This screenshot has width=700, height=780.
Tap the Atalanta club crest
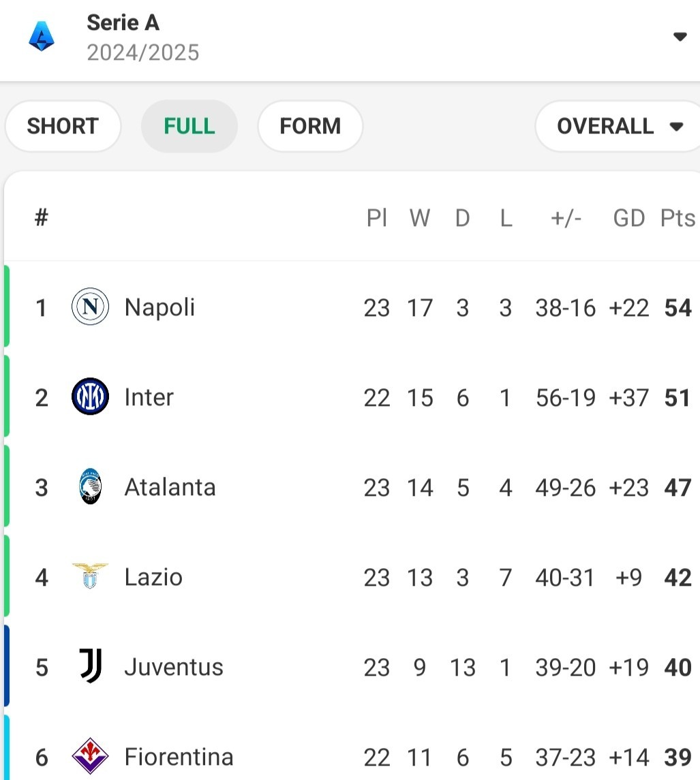pyautogui.click(x=90, y=486)
